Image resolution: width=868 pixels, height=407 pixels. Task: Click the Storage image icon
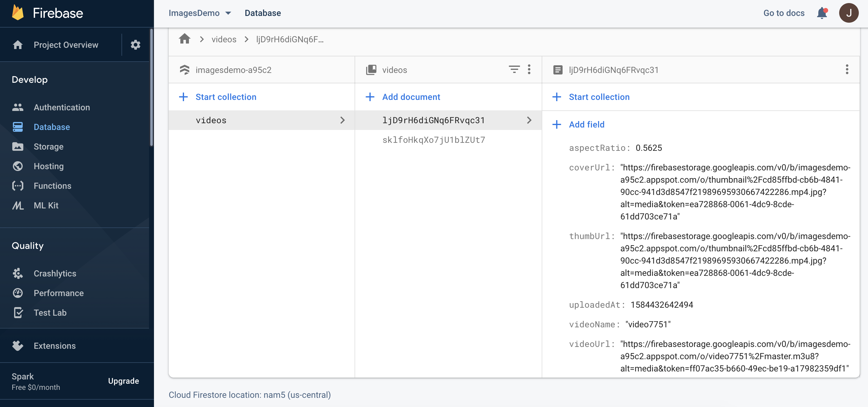pos(18,146)
